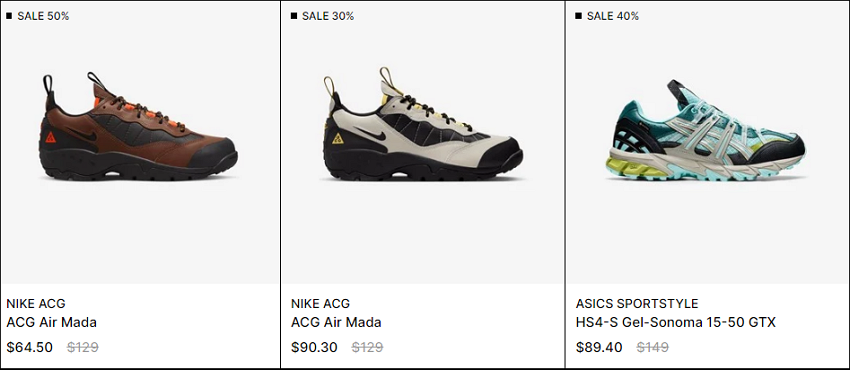The width and height of the screenshot is (850, 370).
Task: Click the crossed-out $129 next to $64.50
Action: point(83,347)
